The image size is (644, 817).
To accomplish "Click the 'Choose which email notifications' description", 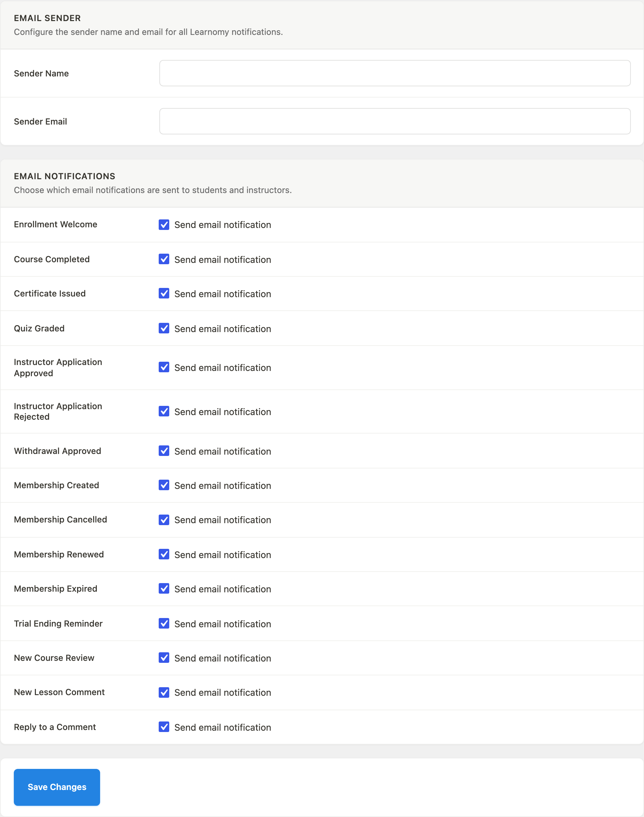I will pos(153,190).
